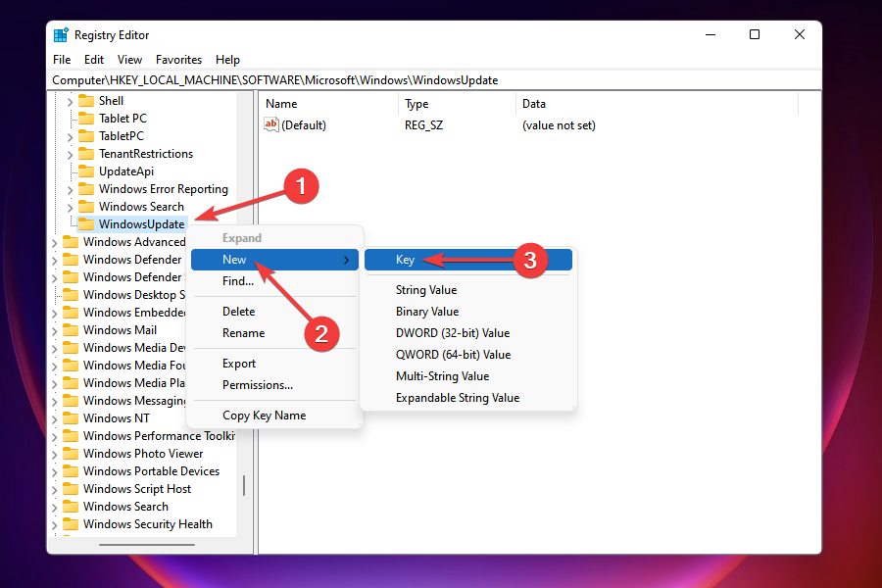Click the Windows Messaging folder icon

[x=71, y=401]
